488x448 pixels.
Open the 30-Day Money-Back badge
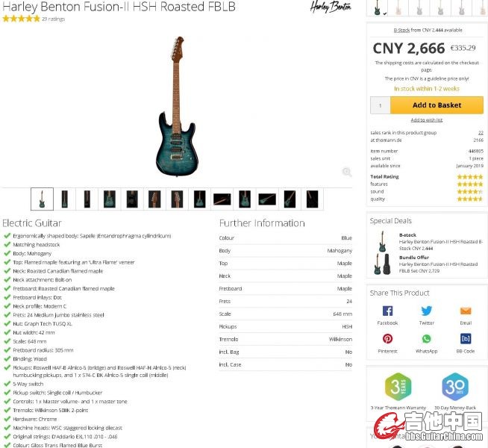pos(455,387)
